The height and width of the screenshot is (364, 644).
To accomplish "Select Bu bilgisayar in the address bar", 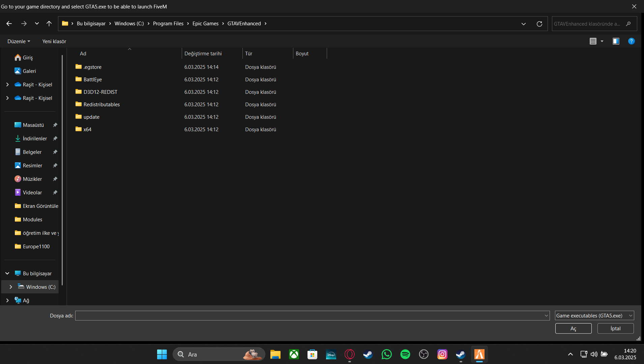I will (x=91, y=24).
